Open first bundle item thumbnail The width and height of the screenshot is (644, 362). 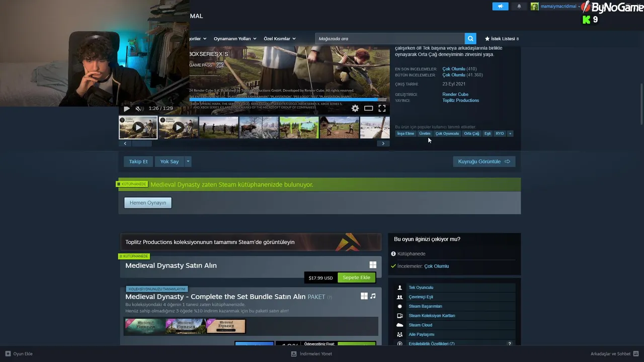tap(145, 326)
